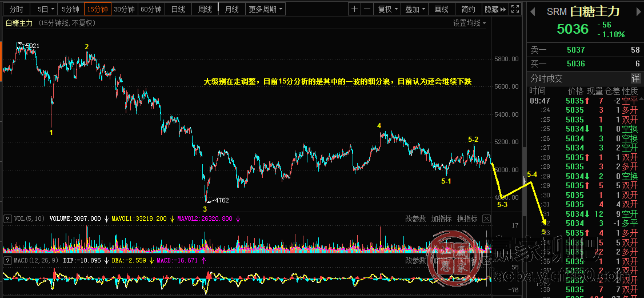Click the MACD(12,26,9) indicator name
Image resolution: width=644 pixels, height=298 pixels.
(x=36, y=260)
